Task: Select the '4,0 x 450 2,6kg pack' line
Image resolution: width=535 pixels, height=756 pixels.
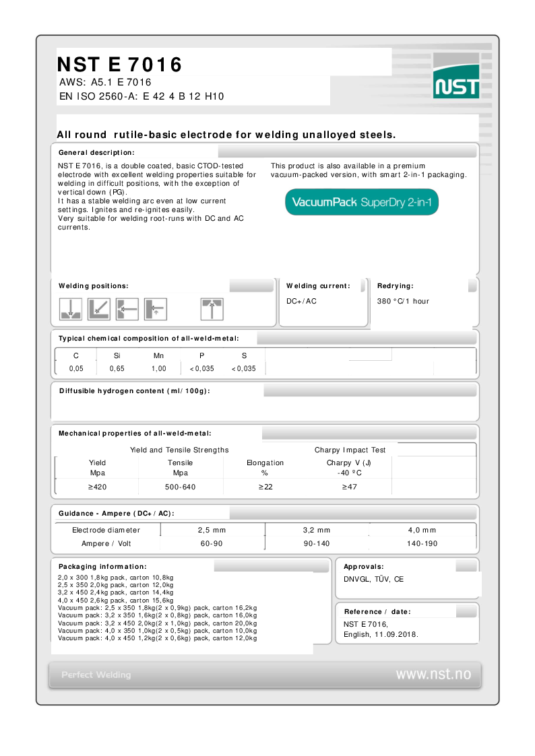Action: [x=116, y=600]
